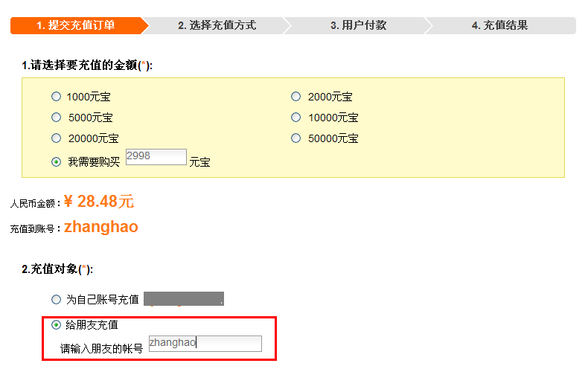
Task: Click the 请选择要充值的金额 heading
Action: (x=87, y=65)
